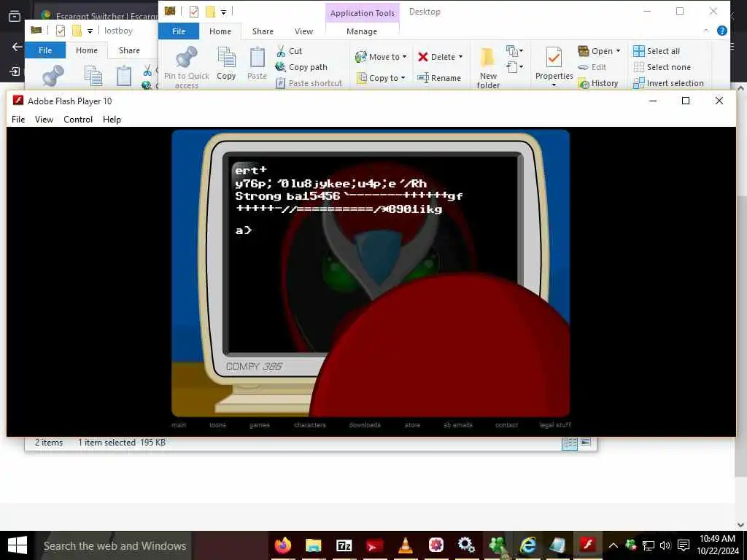
Task: Open Flash Player Help menu
Action: [x=112, y=120]
